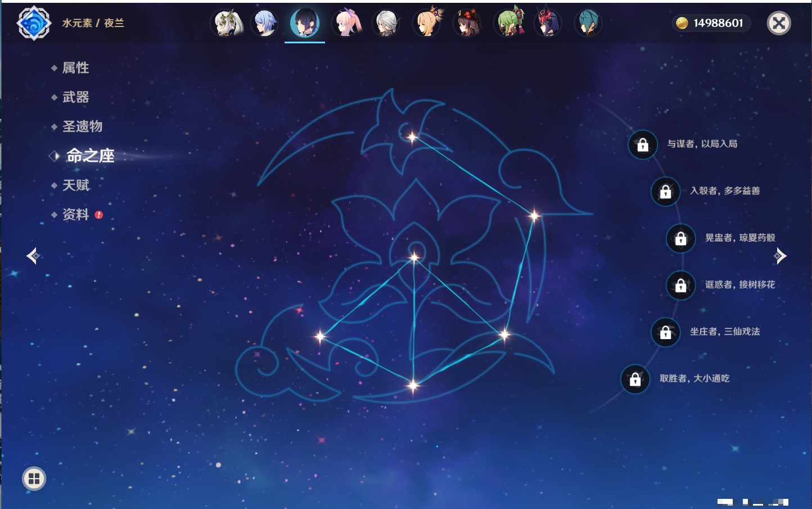Open the 资料 profile page

point(75,214)
